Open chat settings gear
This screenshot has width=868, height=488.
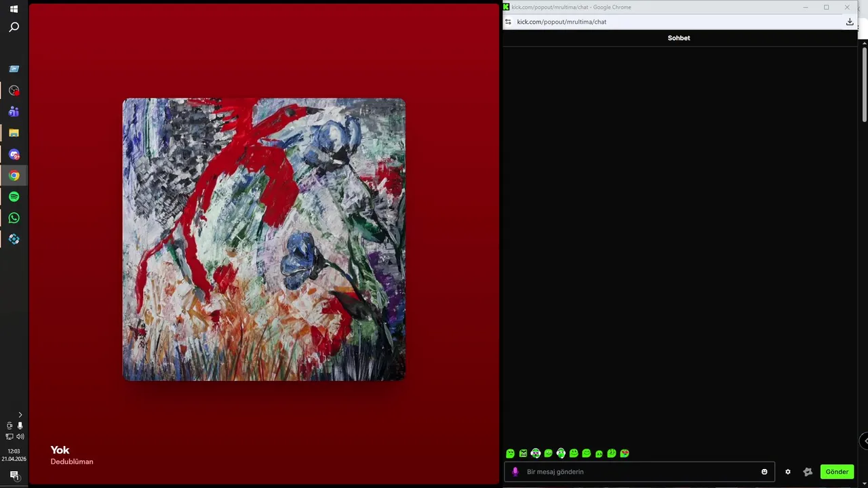pyautogui.click(x=787, y=472)
